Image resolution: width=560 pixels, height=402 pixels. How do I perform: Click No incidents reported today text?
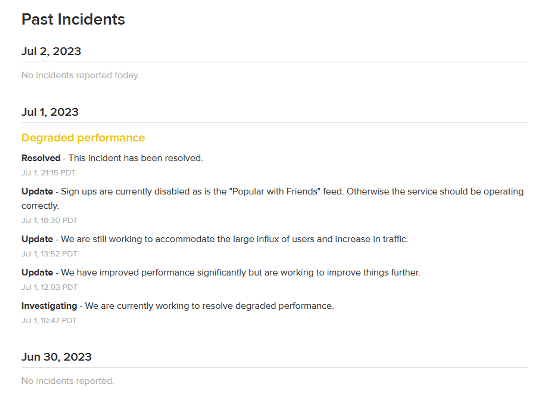[80, 75]
